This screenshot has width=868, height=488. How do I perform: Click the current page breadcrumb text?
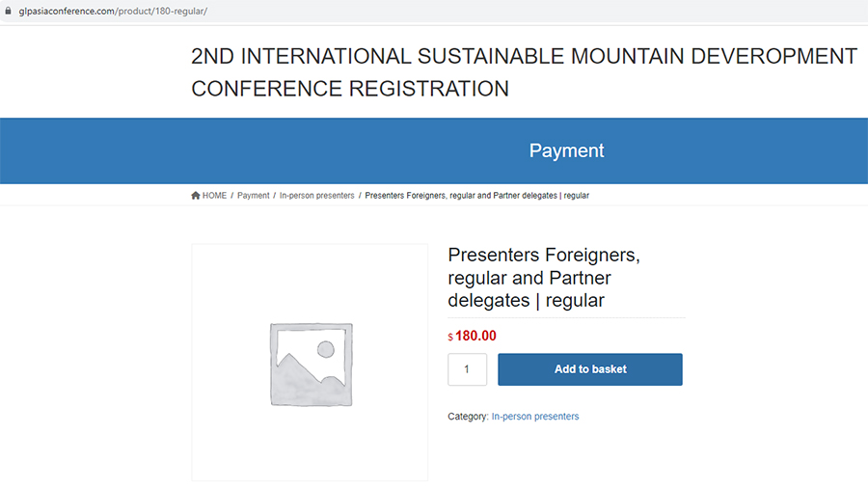point(476,196)
